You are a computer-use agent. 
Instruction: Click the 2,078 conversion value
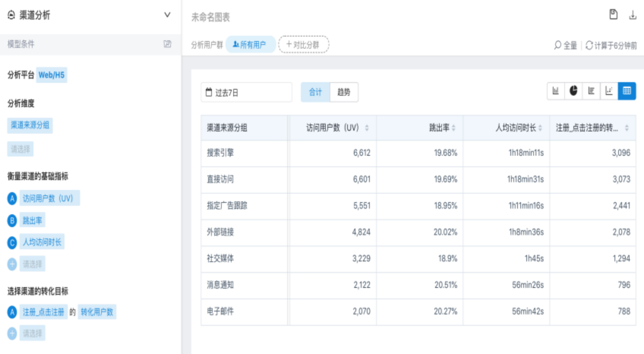point(622,232)
